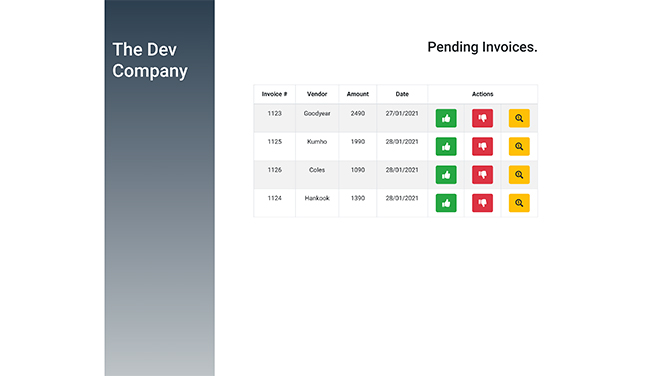Reject invoice 1123 with thumbs-down

pyautogui.click(x=483, y=118)
